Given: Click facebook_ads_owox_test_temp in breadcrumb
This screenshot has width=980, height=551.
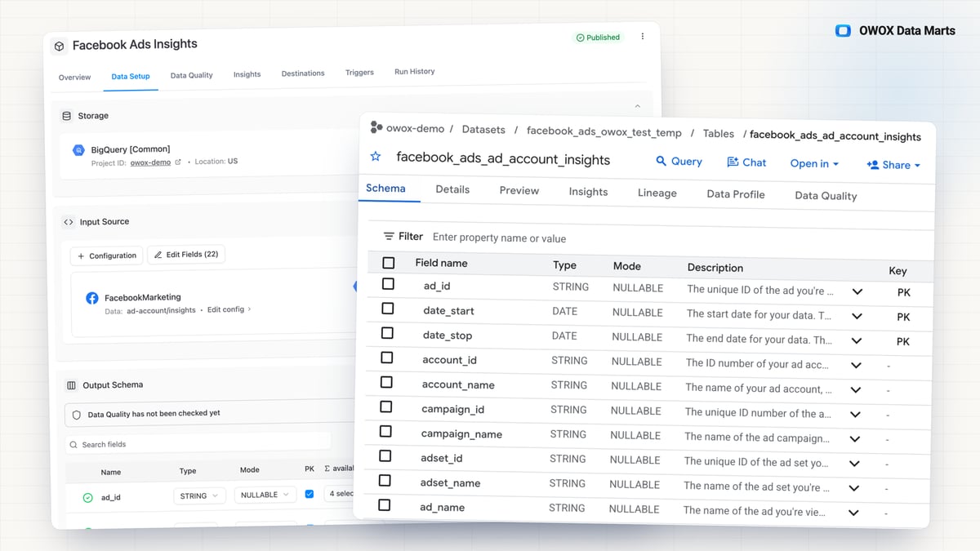Looking at the screenshot, I should [604, 131].
